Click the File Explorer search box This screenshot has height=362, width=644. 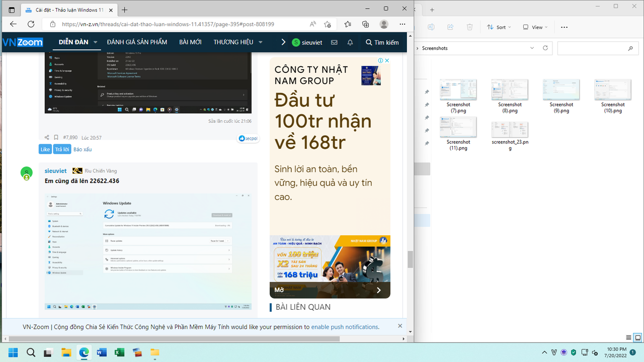597,48
